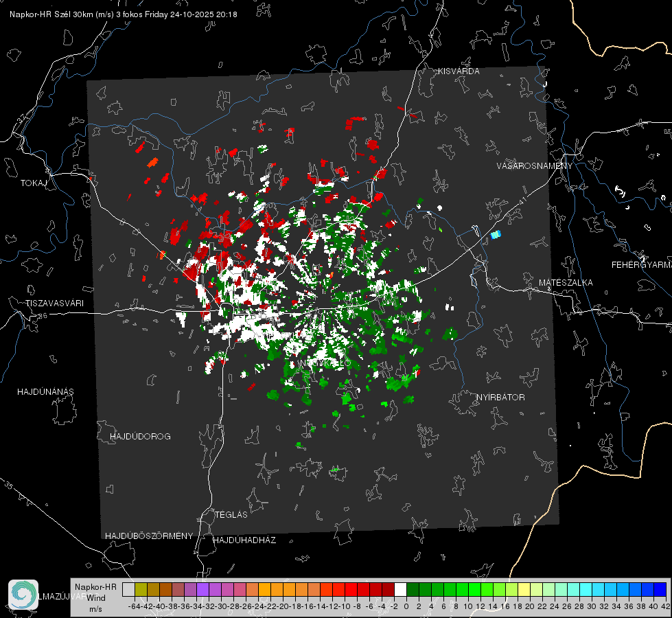Image resolution: width=672 pixels, height=618 pixels.
Task: Click the MÁTÉSZALKA town label
Action: (x=566, y=282)
